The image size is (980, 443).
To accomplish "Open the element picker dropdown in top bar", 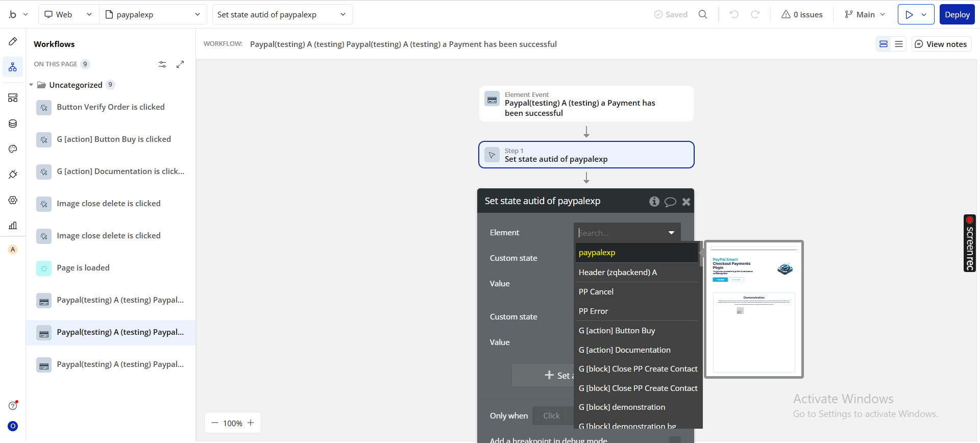I will tap(282, 14).
